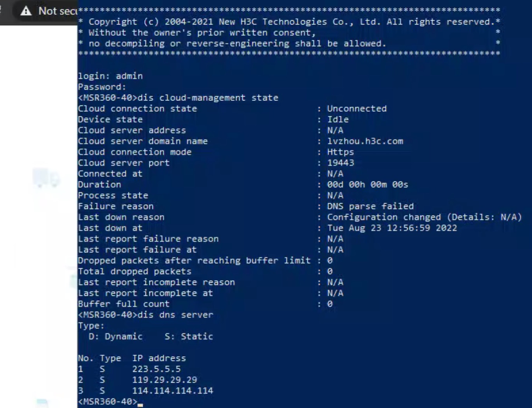Click the "Configuration changed" last down reason

point(384,217)
